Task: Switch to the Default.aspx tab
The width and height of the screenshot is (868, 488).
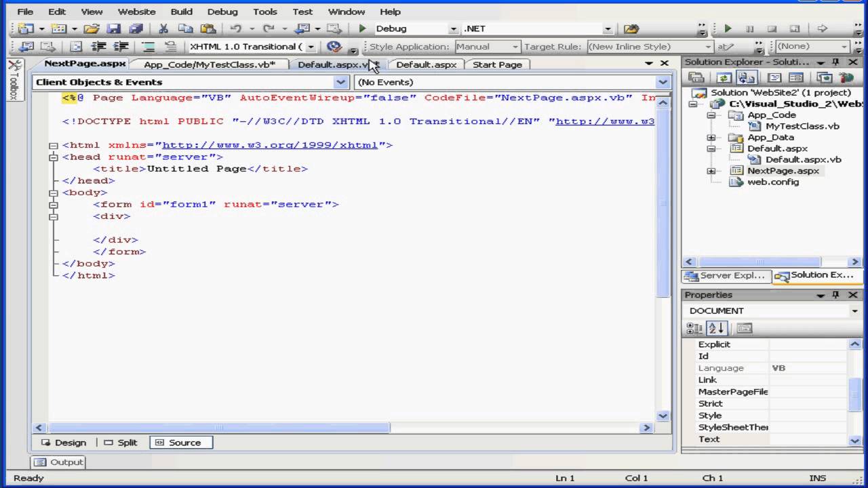Action: 426,64
